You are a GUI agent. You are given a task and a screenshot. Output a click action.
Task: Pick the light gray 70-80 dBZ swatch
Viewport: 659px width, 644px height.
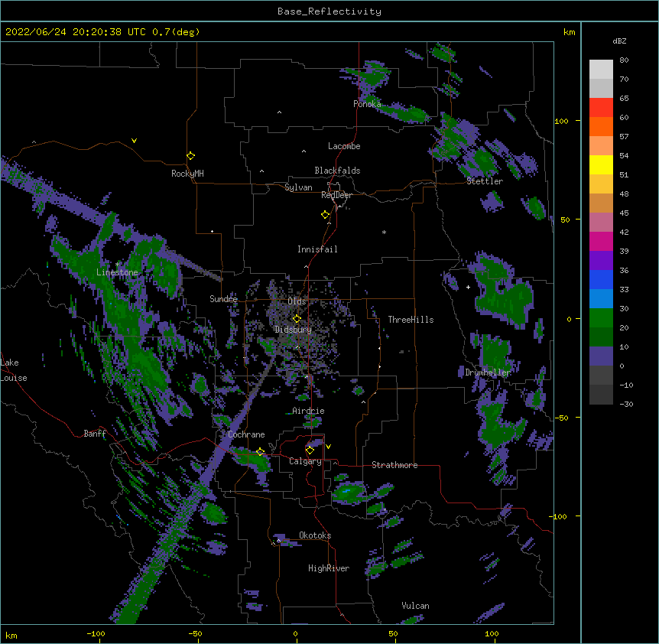coord(601,70)
